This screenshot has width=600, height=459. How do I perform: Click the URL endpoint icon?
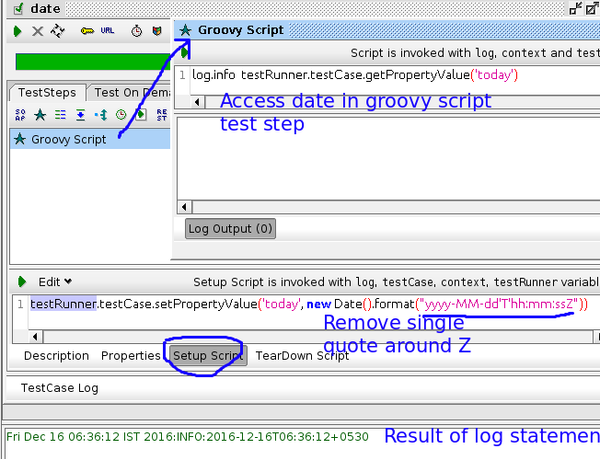tap(107, 32)
